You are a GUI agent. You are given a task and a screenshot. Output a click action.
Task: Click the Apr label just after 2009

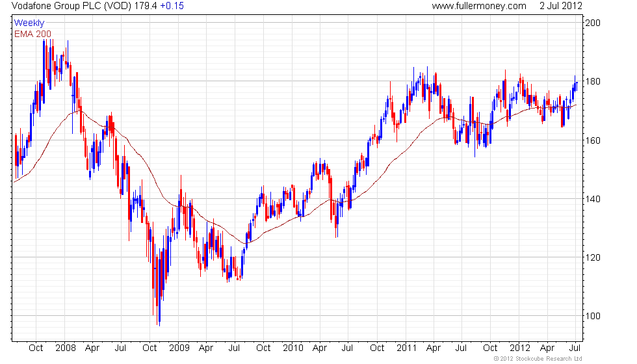(x=206, y=348)
